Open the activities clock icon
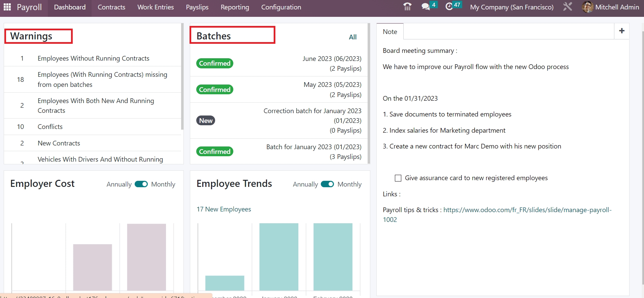This screenshot has height=298, width=644. point(449,7)
